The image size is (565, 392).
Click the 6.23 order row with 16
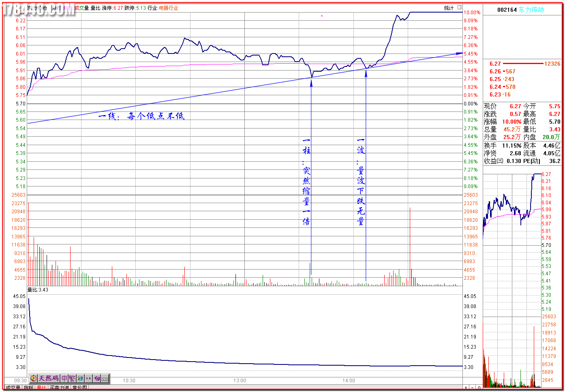point(500,94)
